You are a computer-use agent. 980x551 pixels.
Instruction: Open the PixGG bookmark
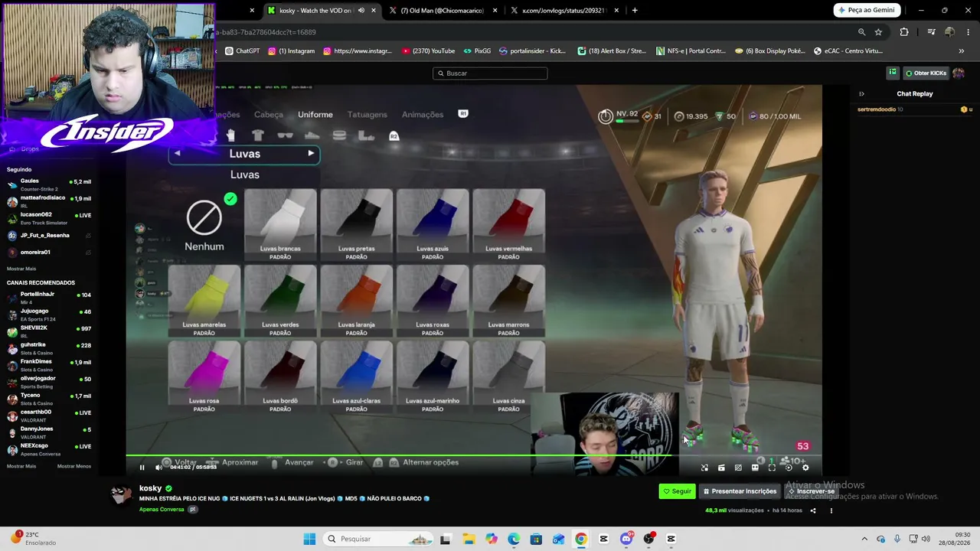point(477,51)
